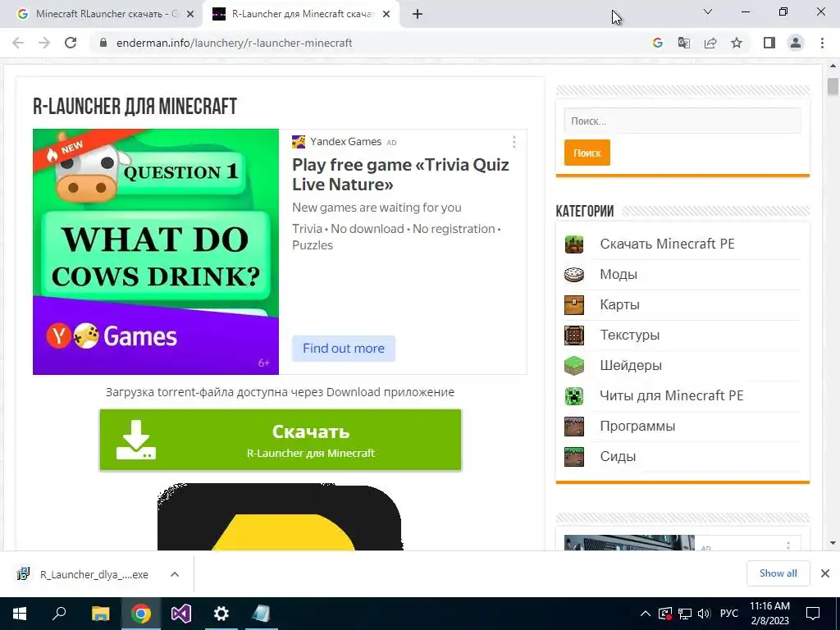Screen dimensions: 840x630
Task: Click the scrollbar down arrow
Action: coord(833,543)
